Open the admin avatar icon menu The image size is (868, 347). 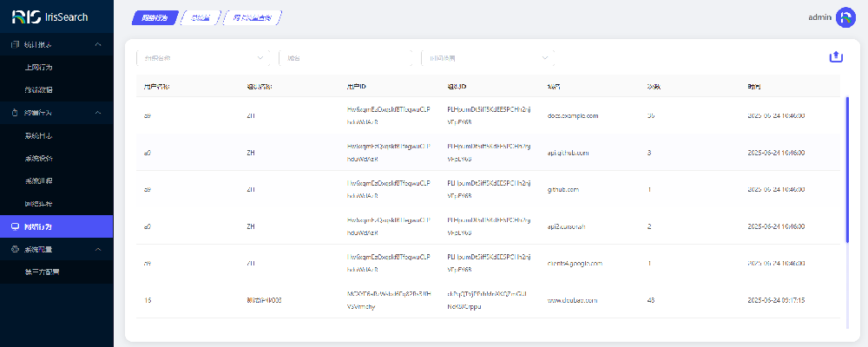click(845, 16)
